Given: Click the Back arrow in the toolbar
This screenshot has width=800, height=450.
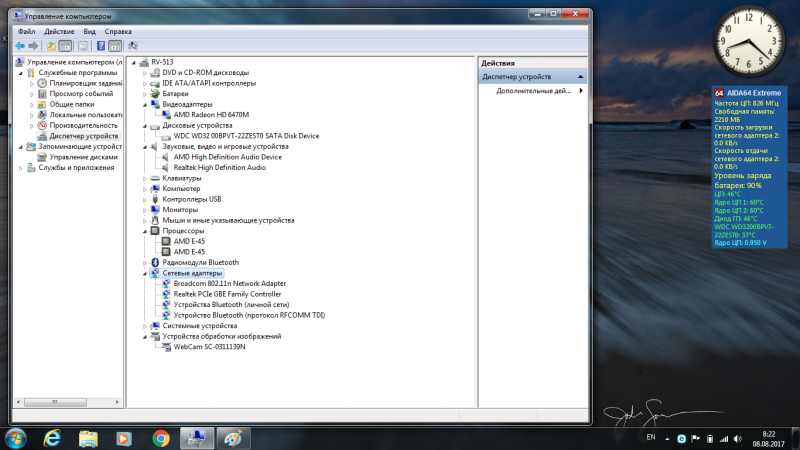Looking at the screenshot, I should (20, 46).
